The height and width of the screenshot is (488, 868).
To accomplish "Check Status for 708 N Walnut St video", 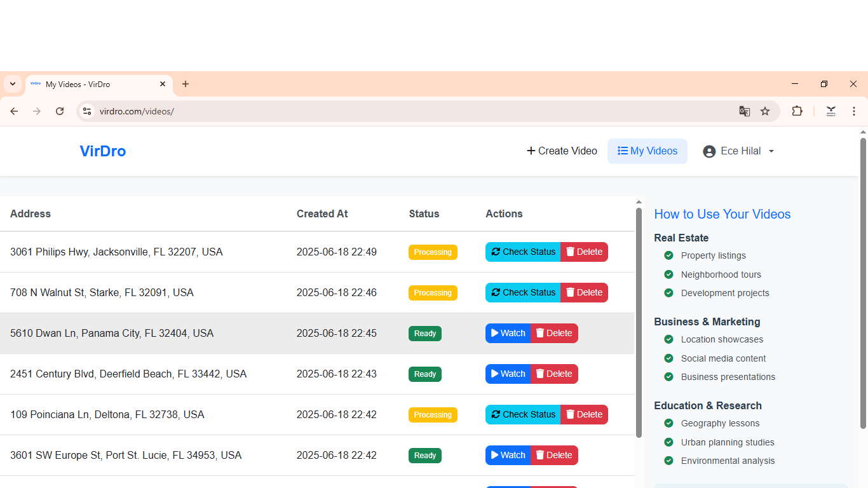I will (523, 293).
